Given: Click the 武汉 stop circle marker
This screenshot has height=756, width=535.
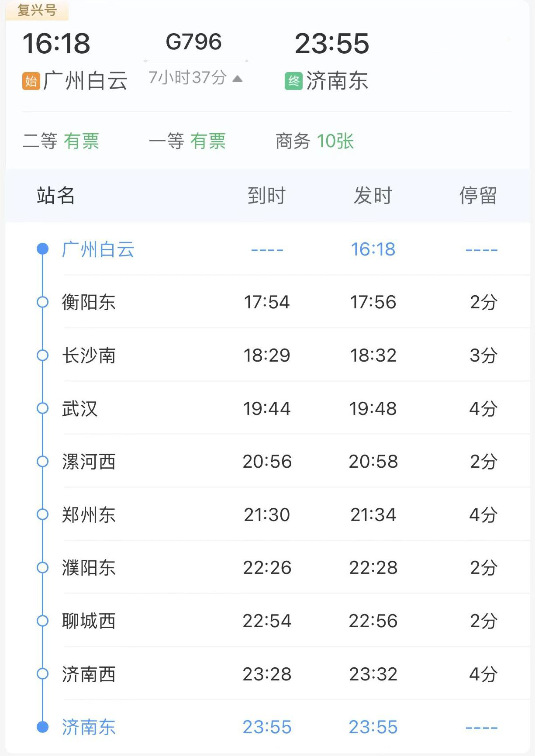Looking at the screenshot, I should tap(42, 408).
